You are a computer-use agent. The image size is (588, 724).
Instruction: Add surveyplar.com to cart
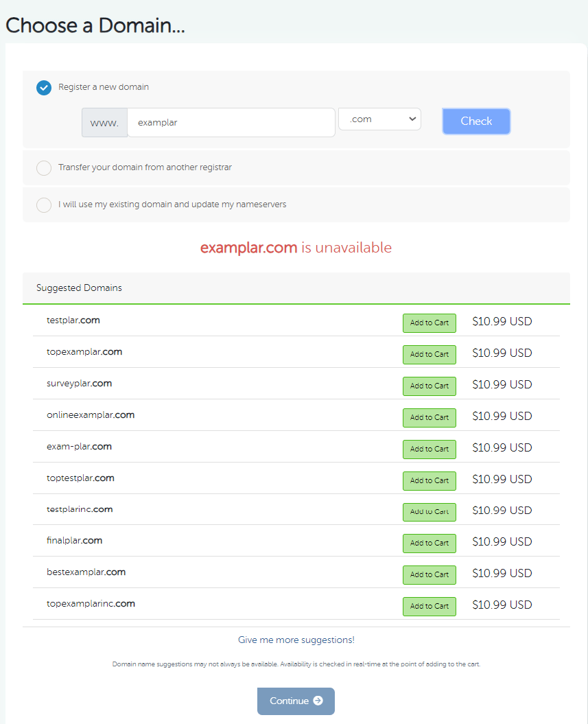(x=429, y=386)
